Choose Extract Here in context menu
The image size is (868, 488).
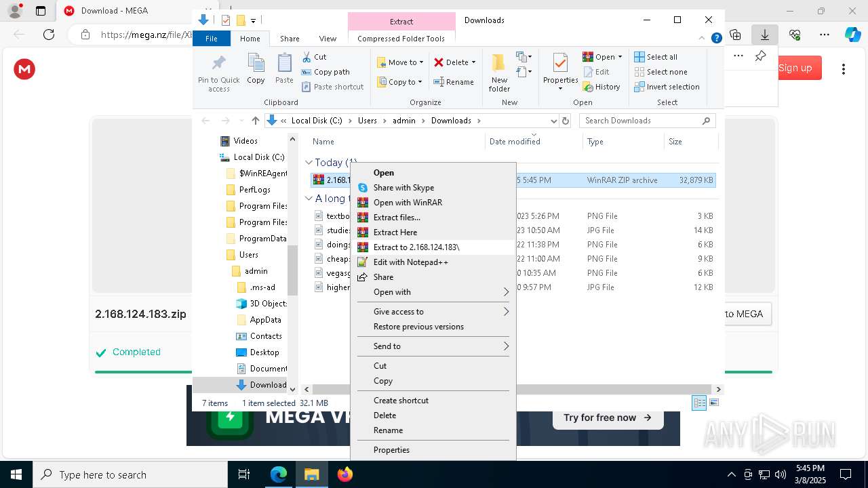[x=433, y=232]
